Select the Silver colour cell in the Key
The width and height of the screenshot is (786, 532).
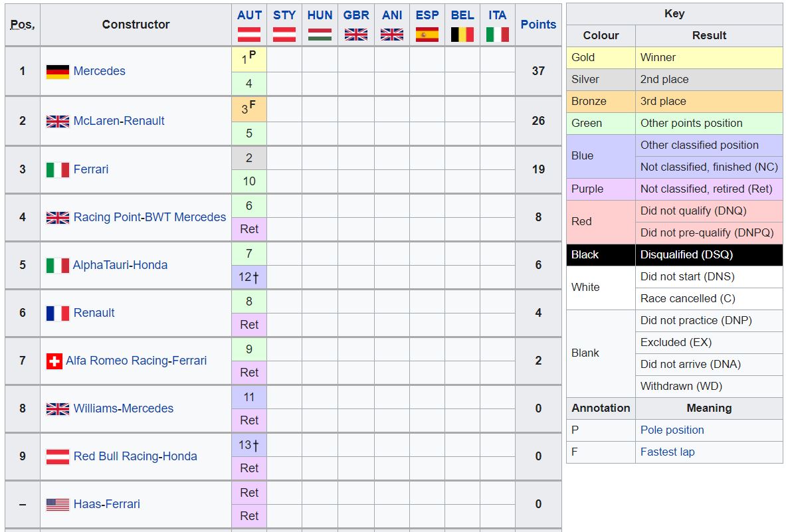point(601,80)
